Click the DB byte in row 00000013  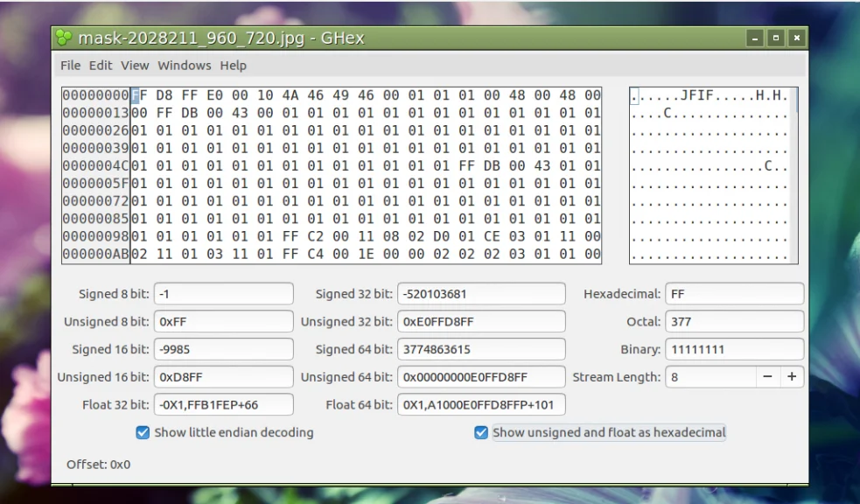click(189, 113)
